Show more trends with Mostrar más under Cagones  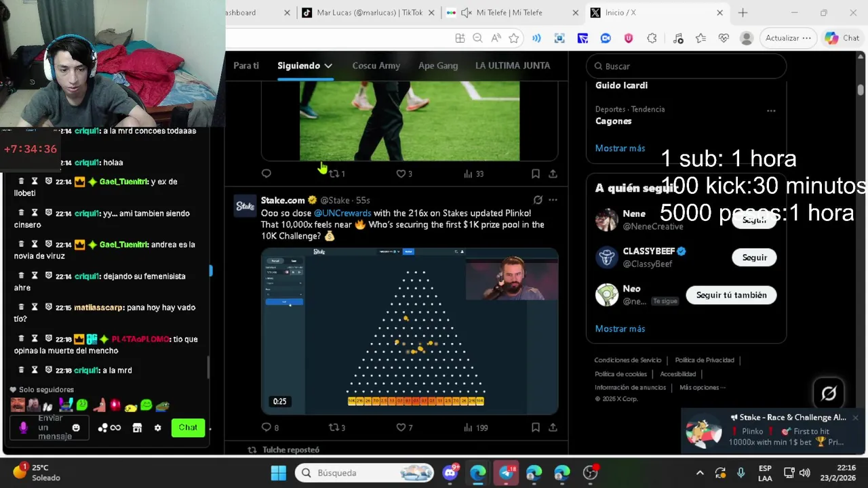(620, 148)
